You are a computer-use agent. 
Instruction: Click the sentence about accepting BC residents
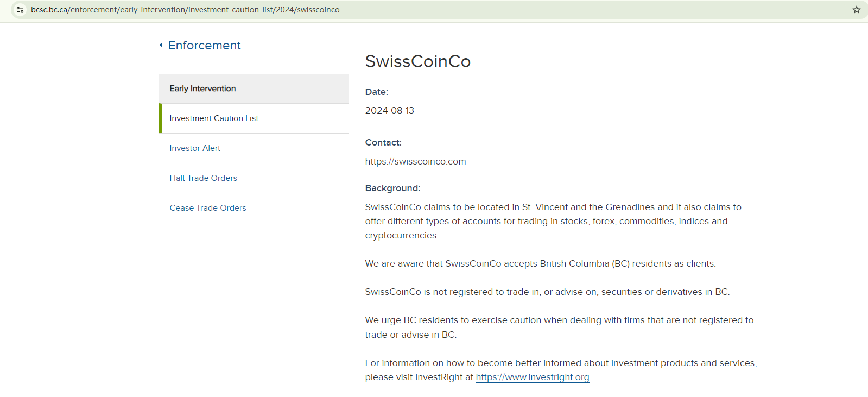point(540,264)
